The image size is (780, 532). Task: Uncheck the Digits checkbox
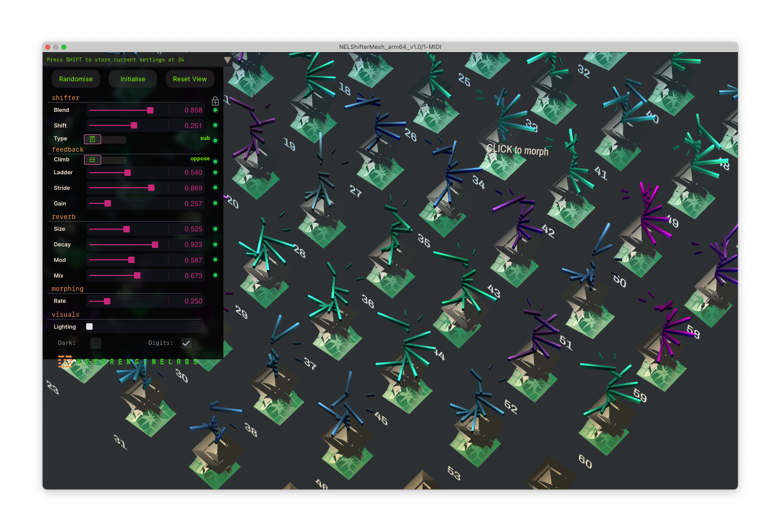tap(186, 343)
